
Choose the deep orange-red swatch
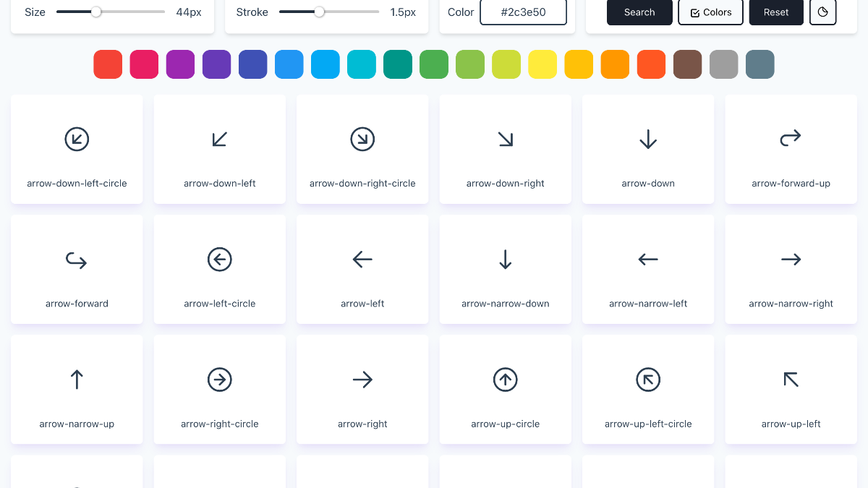[x=651, y=64]
